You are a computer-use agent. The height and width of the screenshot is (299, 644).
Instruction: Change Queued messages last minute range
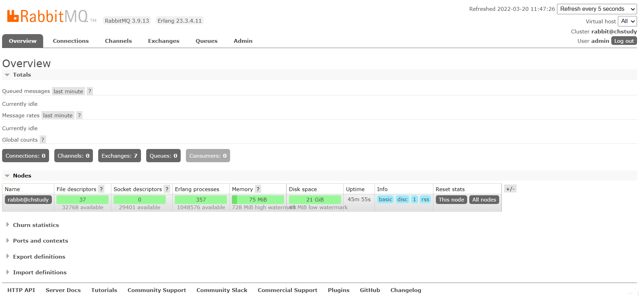(68, 91)
